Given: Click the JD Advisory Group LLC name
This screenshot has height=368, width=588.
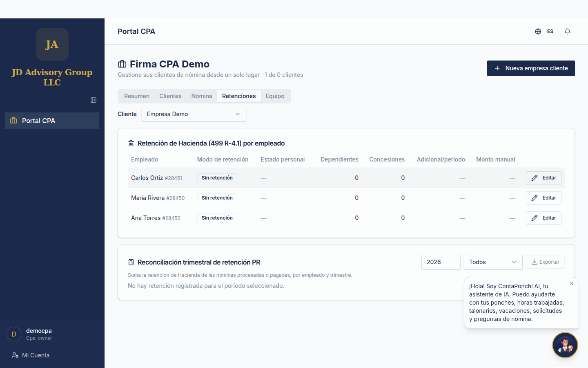Looking at the screenshot, I should tap(52, 77).
